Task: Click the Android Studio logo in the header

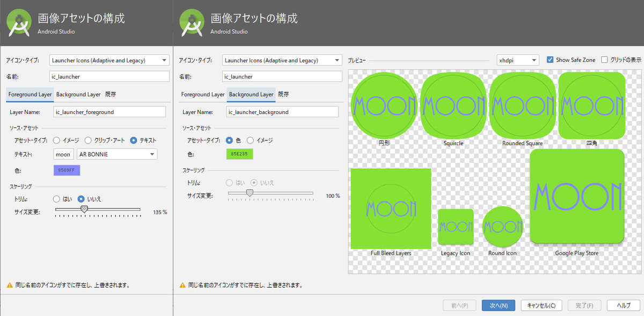Action: click(x=19, y=23)
